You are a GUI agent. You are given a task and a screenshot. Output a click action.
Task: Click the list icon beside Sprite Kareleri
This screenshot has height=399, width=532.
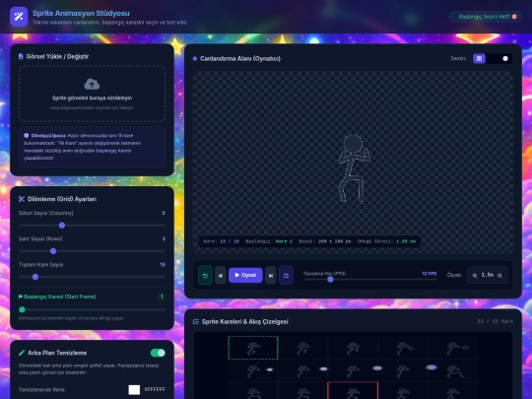(196, 321)
